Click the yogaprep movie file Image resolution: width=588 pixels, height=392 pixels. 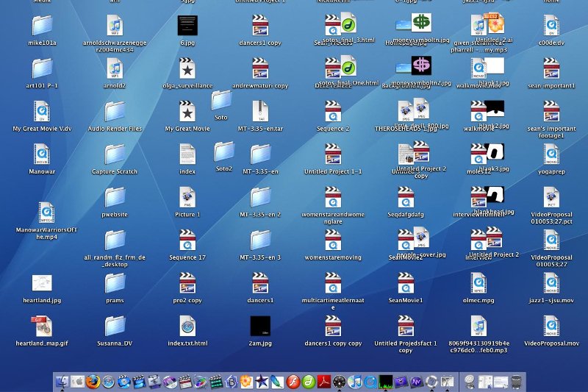551,154
